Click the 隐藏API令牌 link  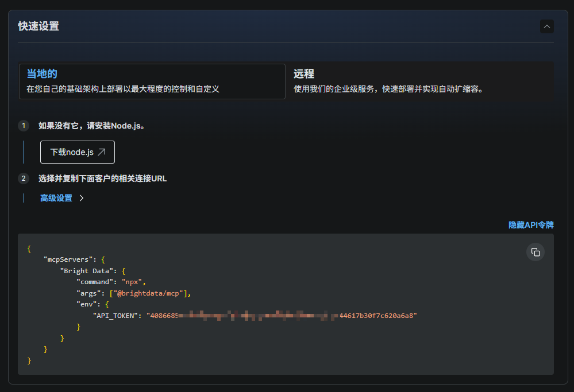pyautogui.click(x=531, y=225)
